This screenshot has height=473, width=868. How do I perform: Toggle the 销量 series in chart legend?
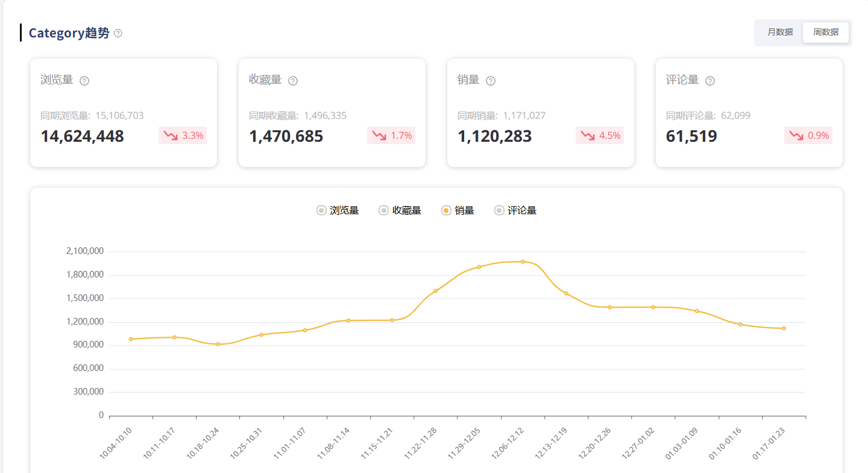point(458,211)
